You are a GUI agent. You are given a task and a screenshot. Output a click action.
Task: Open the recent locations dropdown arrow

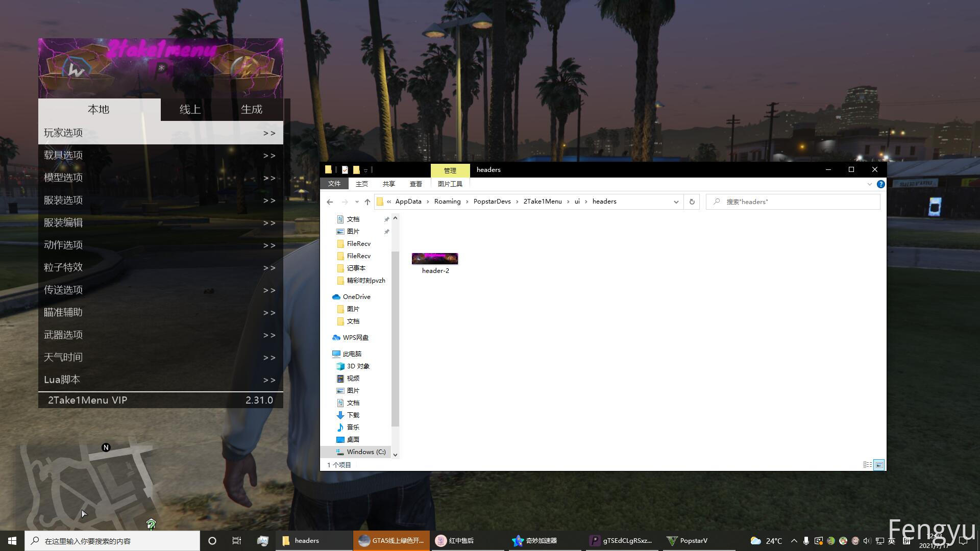[357, 202]
